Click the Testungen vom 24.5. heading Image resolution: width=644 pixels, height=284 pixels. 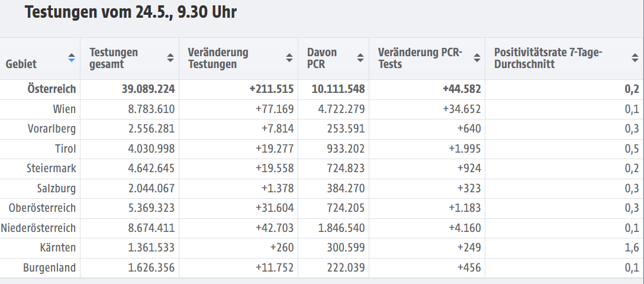click(131, 13)
